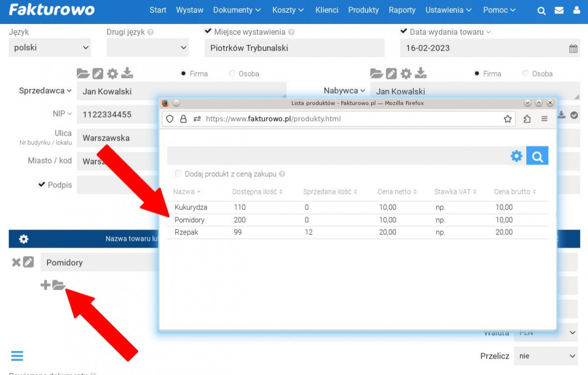Open the mail envelope icon in header
The height and width of the screenshot is (375, 588).
pyautogui.click(x=559, y=10)
